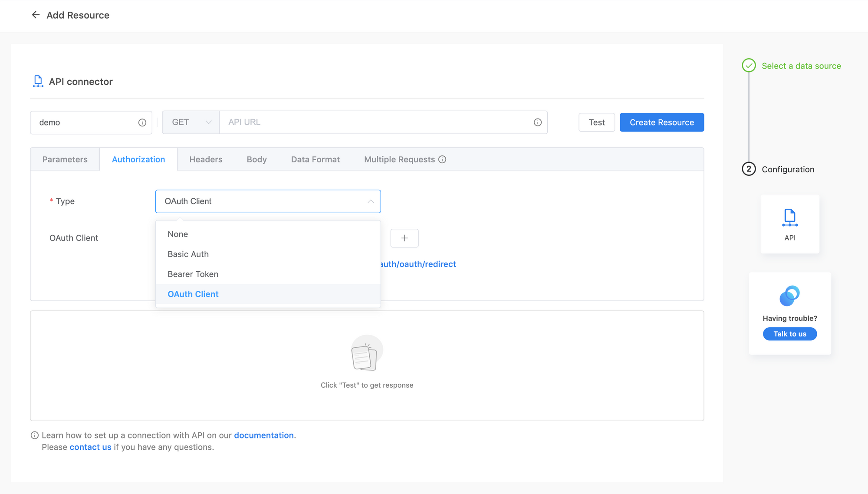Click into the API URL input field
This screenshot has width=868, height=494.
tap(373, 122)
